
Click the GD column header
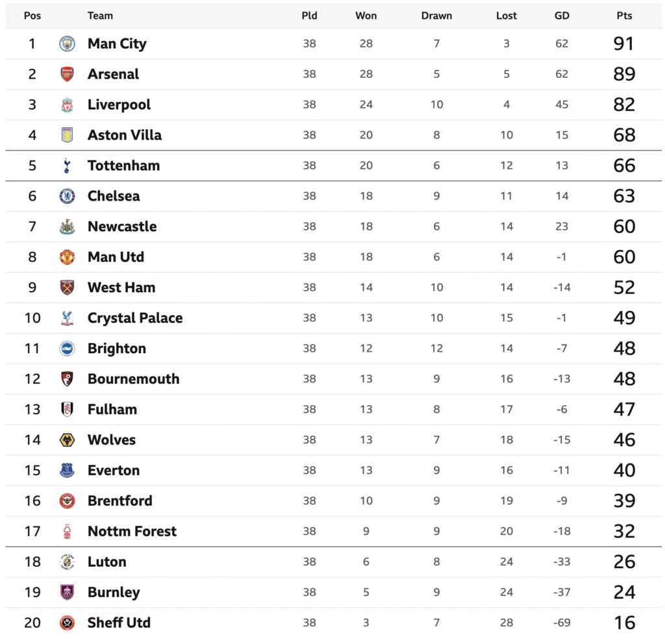562,16
